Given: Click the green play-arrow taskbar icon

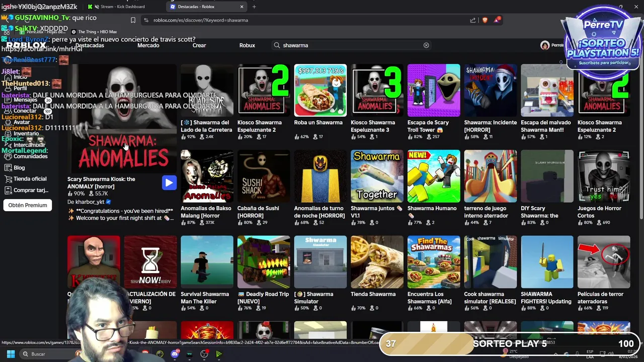Looking at the screenshot, I should coord(219,354).
